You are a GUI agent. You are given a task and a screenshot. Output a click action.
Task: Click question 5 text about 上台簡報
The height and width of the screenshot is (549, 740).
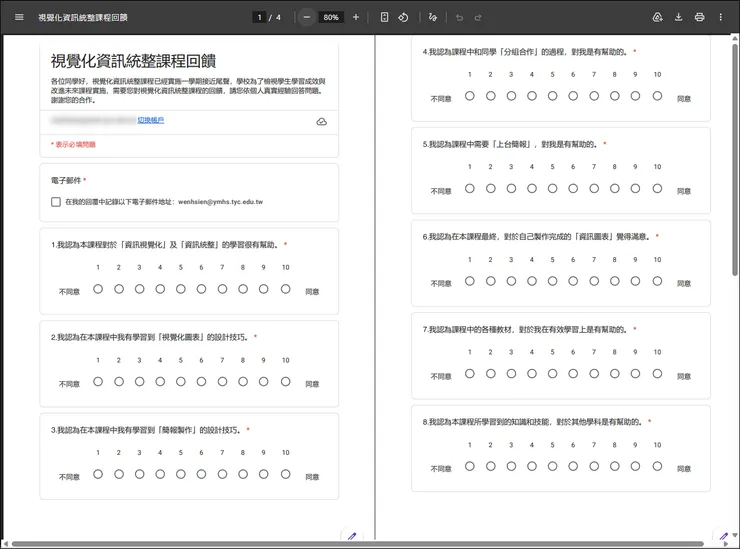[x=510, y=144]
